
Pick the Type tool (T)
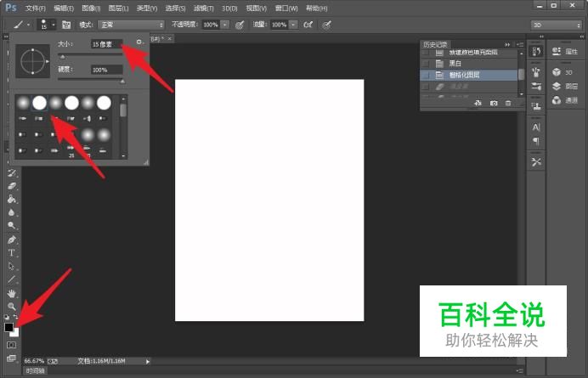[12, 252]
